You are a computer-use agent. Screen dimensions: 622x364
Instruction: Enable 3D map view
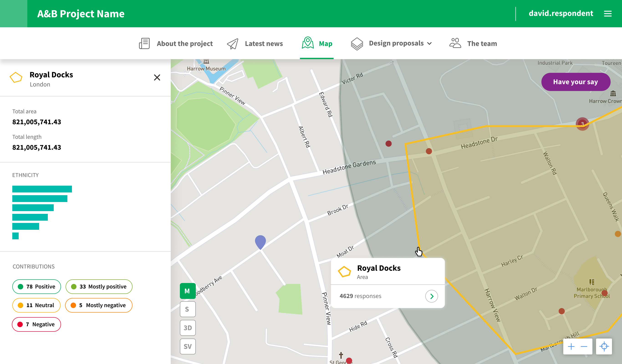tap(188, 328)
